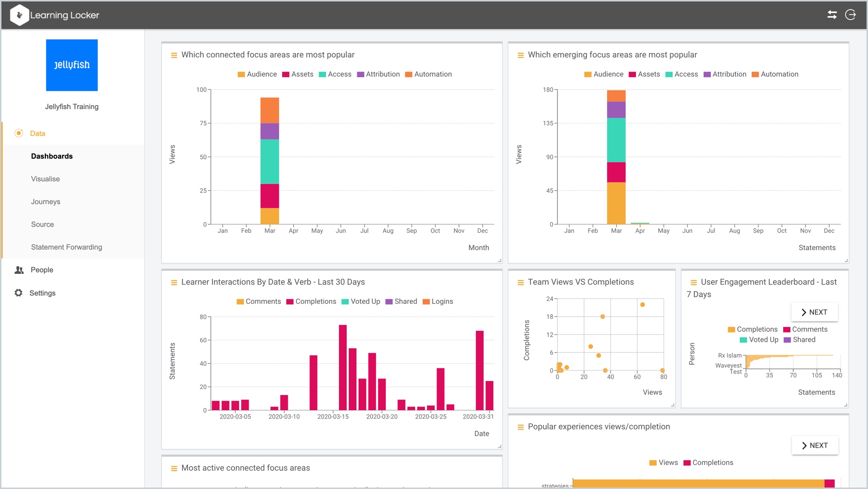Image resolution: width=868 pixels, height=489 pixels.
Task: Open menu for Popular experiences widget
Action: click(x=520, y=427)
